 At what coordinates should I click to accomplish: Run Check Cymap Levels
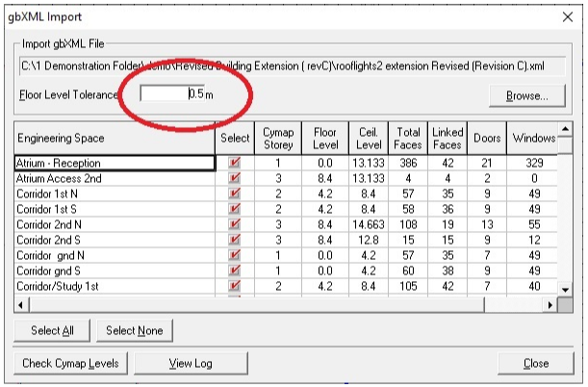[x=70, y=363]
